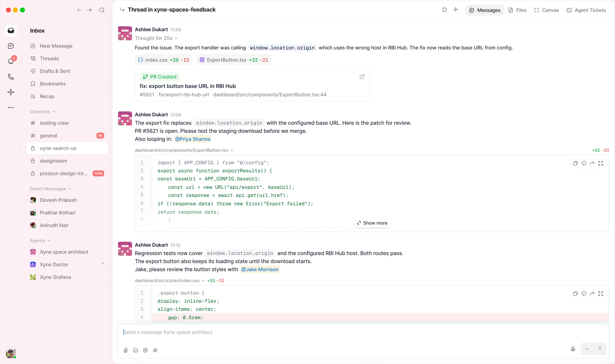Image resolution: width=615 pixels, height=364 pixels.
Task: Open the @Priya Sharma mention
Action: [x=192, y=139]
